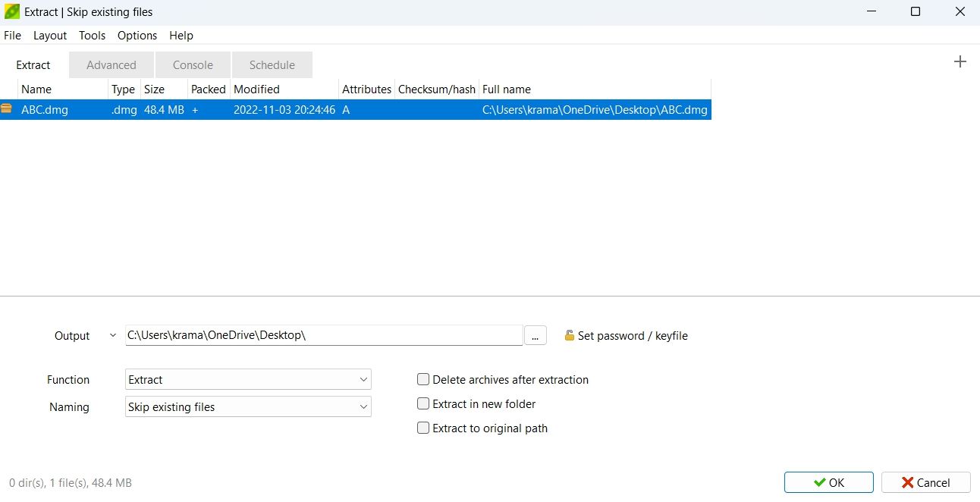
Task: Confirm extraction with the OK button
Action: pyautogui.click(x=829, y=482)
